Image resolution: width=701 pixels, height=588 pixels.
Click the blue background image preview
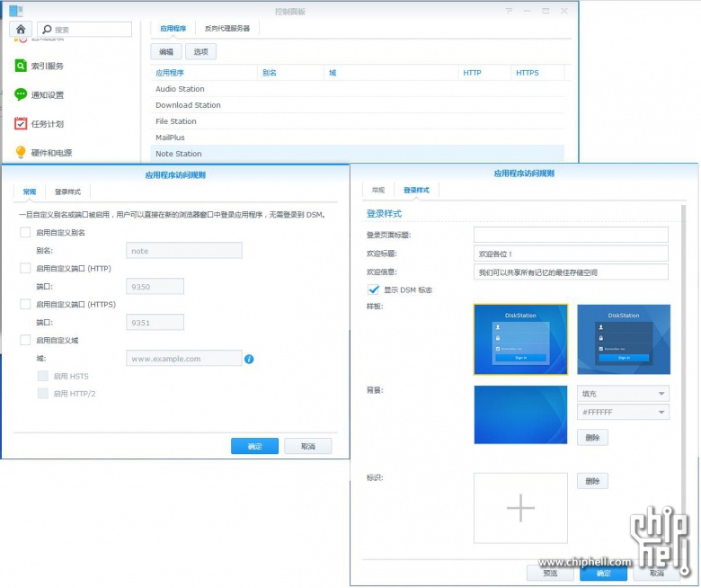click(520, 414)
